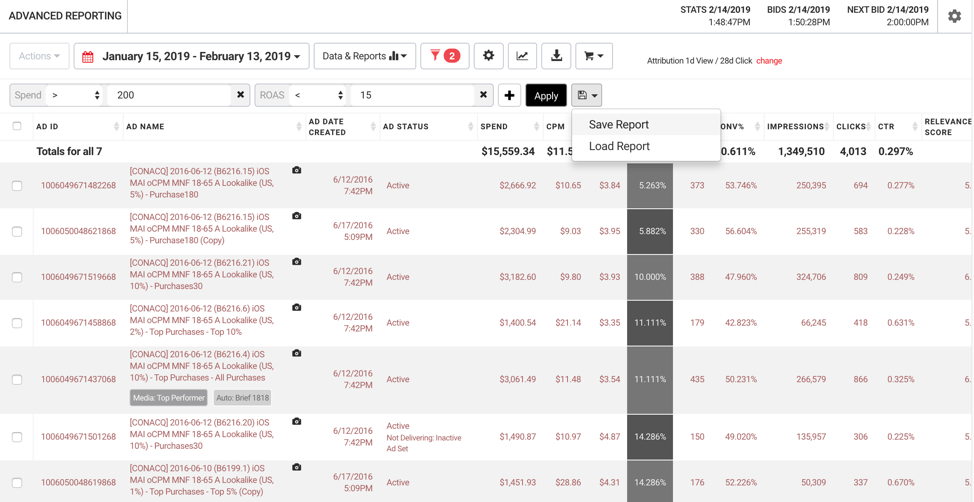974x502 pixels.
Task: Sort by AD ID column arrows
Action: pos(117,127)
